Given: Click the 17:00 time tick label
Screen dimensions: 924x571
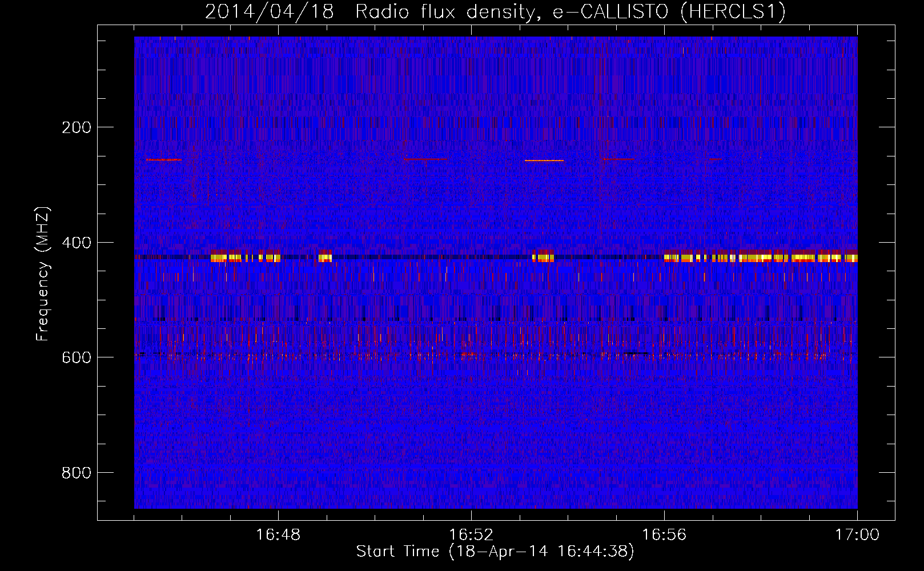Looking at the screenshot, I should (857, 535).
